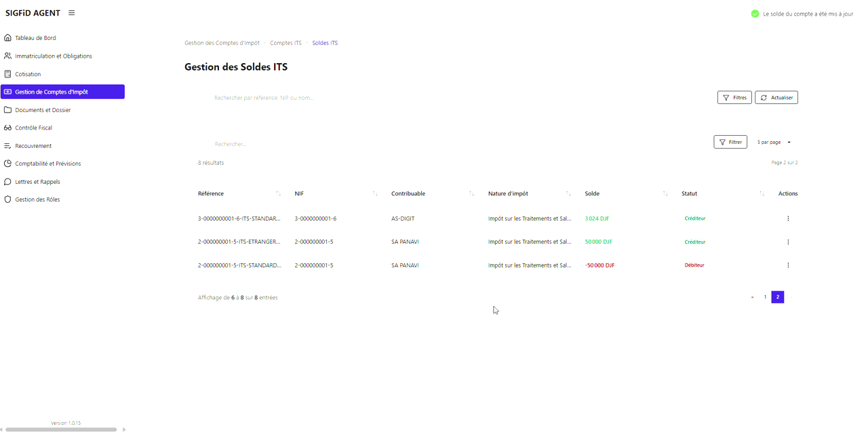Click the Actualiser button
Viewport: 868px width, 433px height.
point(776,98)
